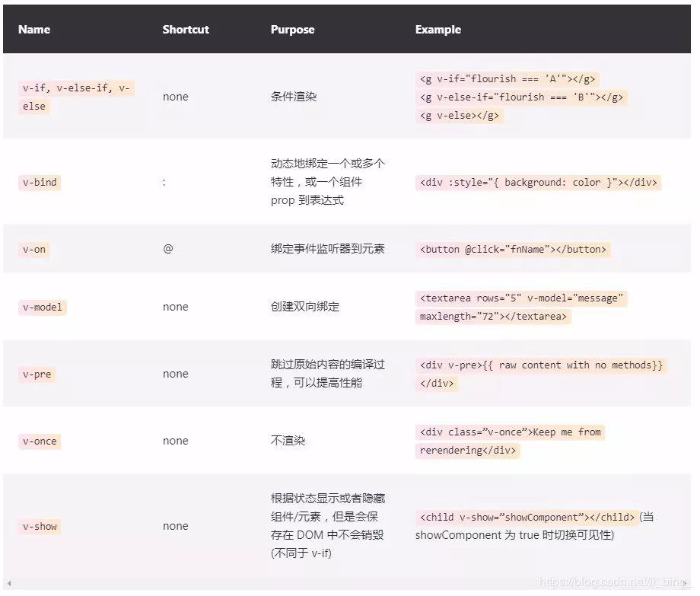
Task: Click the Example column header
Action: (437, 30)
